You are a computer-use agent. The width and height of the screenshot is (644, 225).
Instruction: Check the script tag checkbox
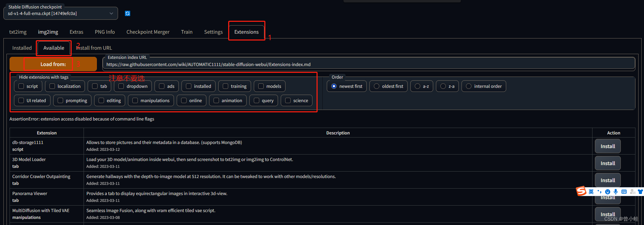pyautogui.click(x=21, y=86)
